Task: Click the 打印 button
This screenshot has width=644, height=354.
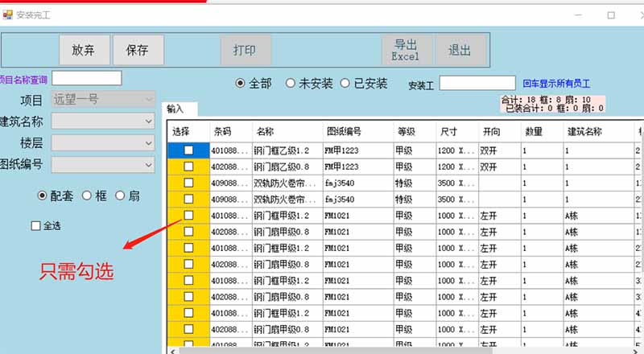Action: pos(245,50)
